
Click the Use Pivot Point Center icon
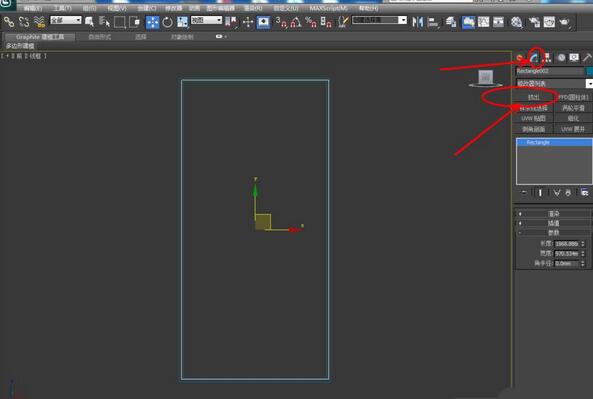(x=231, y=22)
